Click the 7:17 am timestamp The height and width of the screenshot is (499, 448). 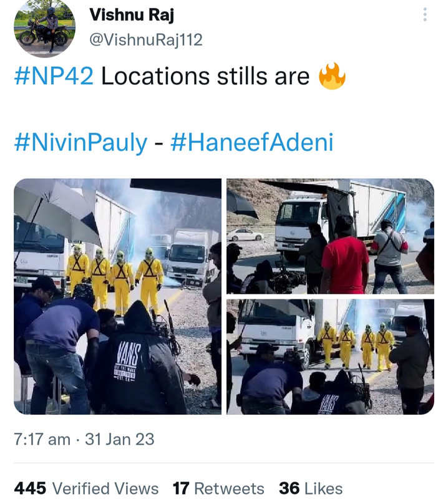[42, 439]
